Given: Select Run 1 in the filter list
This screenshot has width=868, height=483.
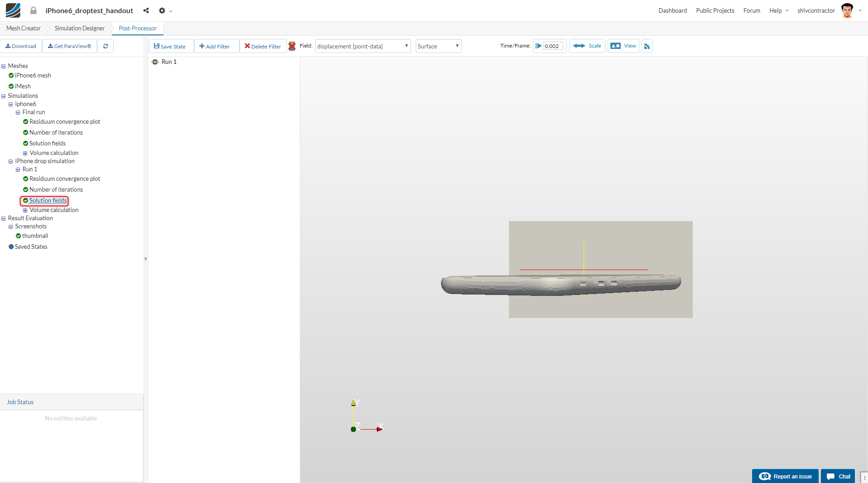Looking at the screenshot, I should point(169,62).
